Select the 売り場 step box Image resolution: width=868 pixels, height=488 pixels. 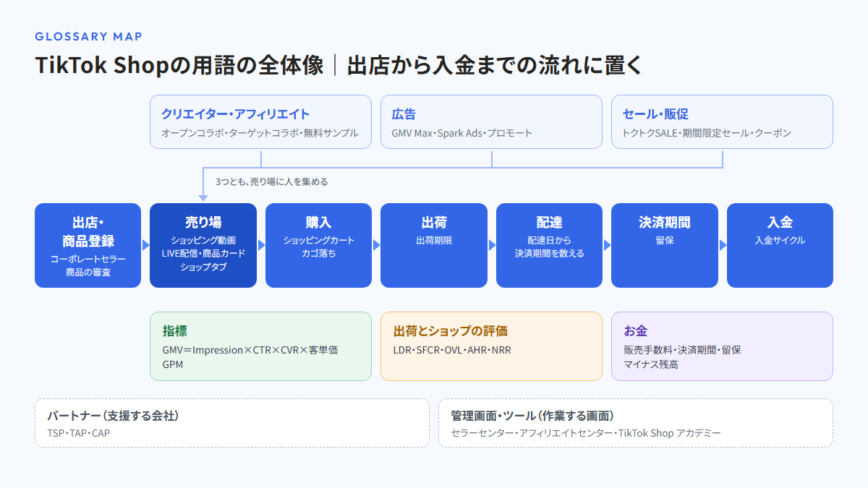tap(203, 245)
